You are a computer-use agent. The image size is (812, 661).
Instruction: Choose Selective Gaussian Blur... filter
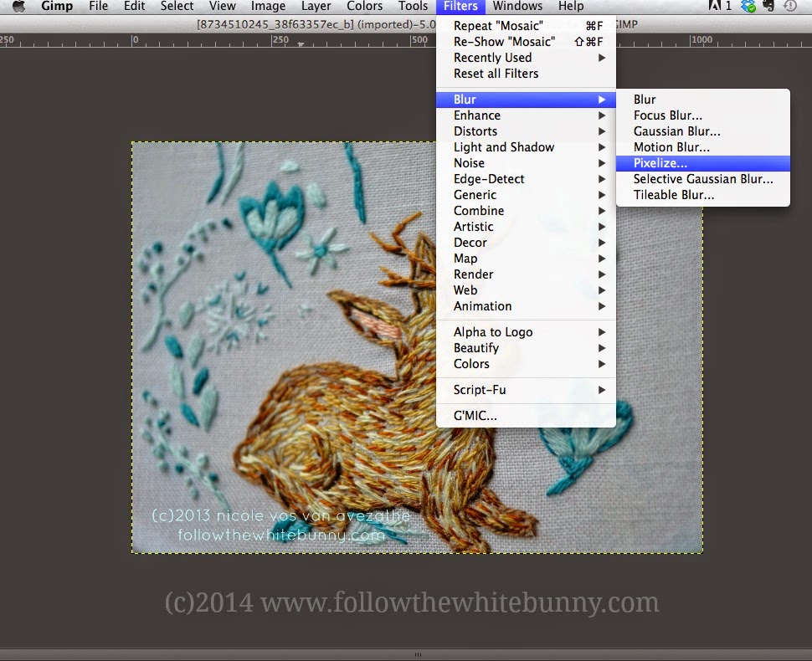point(702,179)
